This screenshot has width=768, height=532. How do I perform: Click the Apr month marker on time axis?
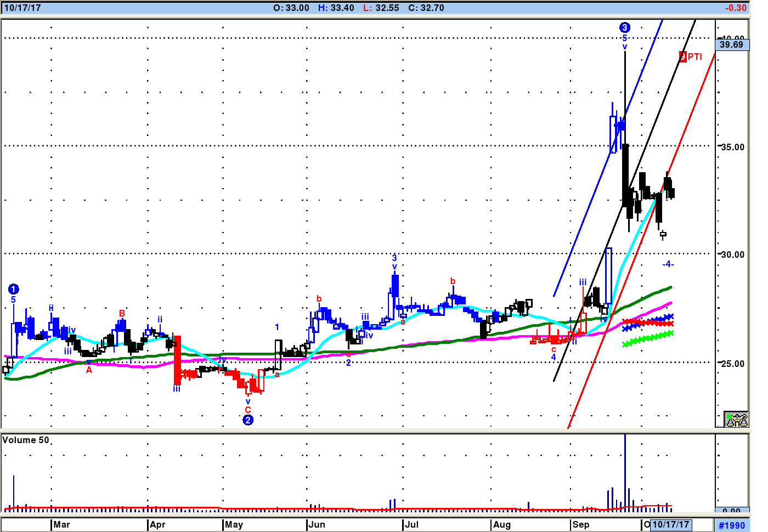pyautogui.click(x=157, y=524)
